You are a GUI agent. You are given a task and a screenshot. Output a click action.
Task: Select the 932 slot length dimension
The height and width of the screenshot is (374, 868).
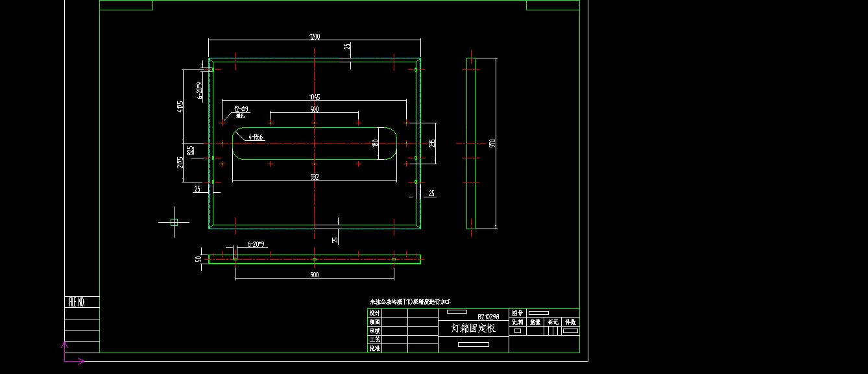[x=315, y=177]
